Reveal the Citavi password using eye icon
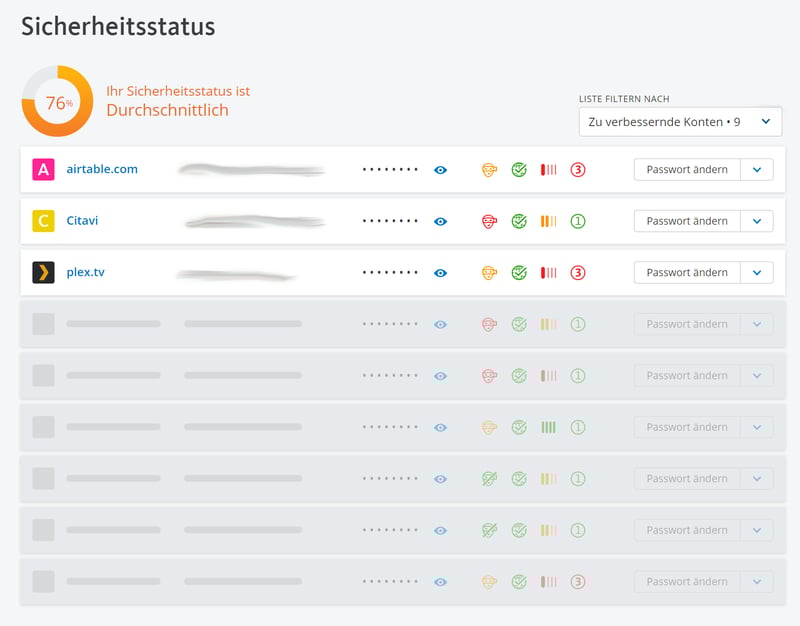Viewport: 800px width, 626px height. click(440, 221)
